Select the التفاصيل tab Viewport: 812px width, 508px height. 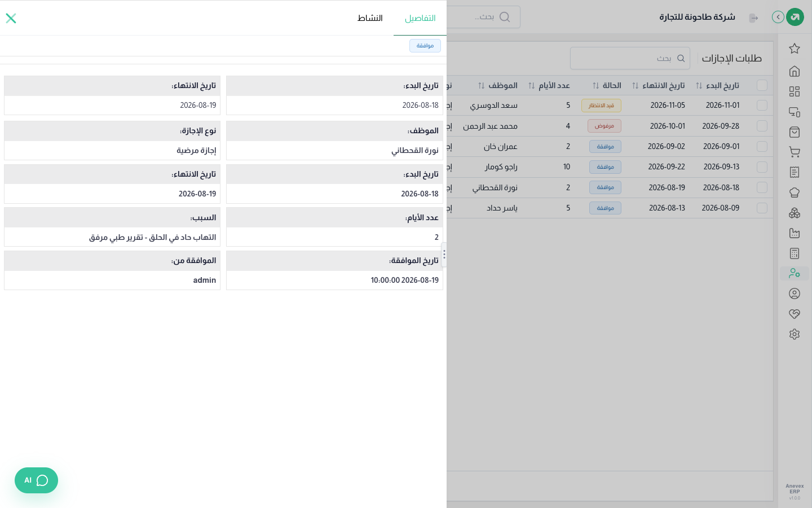(420, 18)
